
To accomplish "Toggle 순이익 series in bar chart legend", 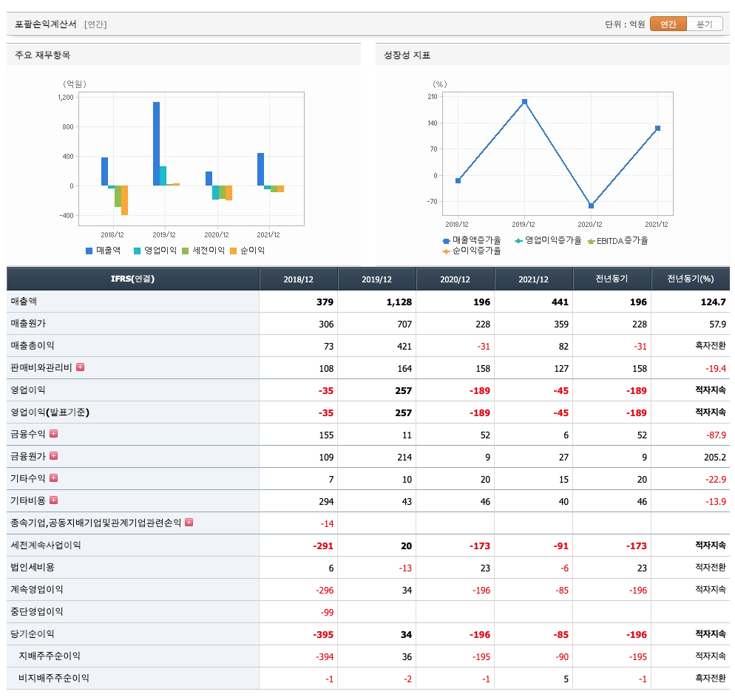I will (x=248, y=251).
